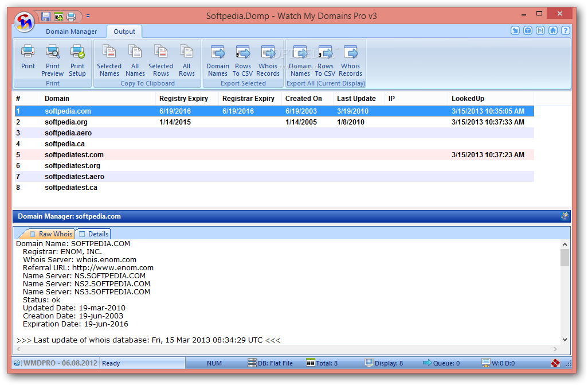The image size is (588, 385).
Task: Click the red diamond status bar icon
Action: [555, 363]
